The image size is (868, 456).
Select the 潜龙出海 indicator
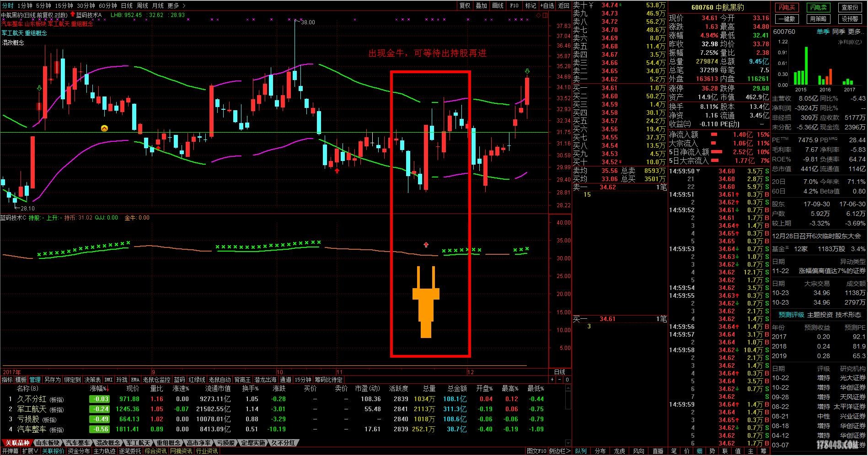pyautogui.click(x=266, y=380)
